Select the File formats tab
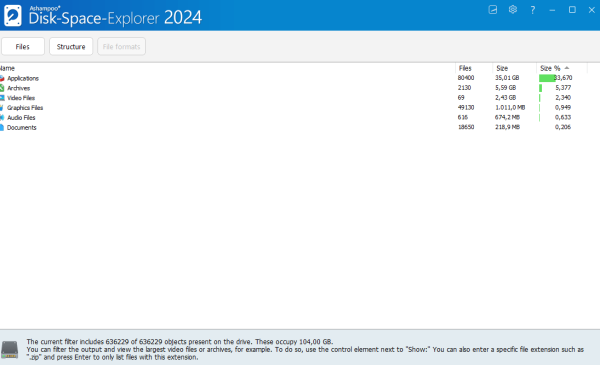 [121, 46]
